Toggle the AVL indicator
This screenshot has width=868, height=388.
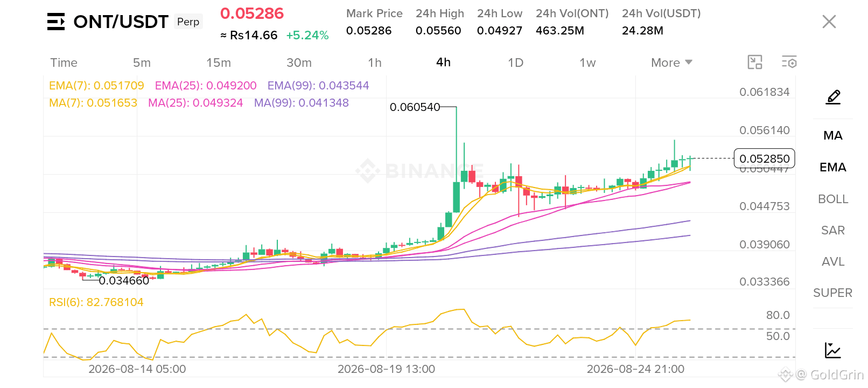click(833, 261)
